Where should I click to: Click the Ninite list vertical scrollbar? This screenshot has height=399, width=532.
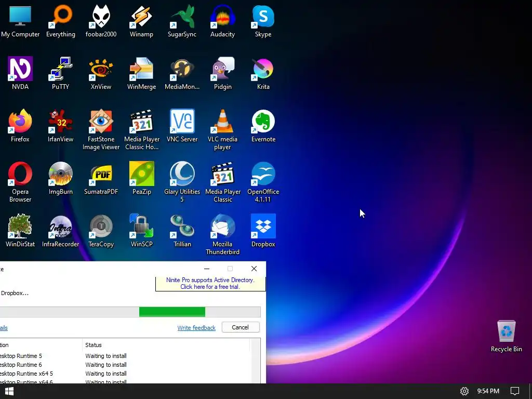256,361
